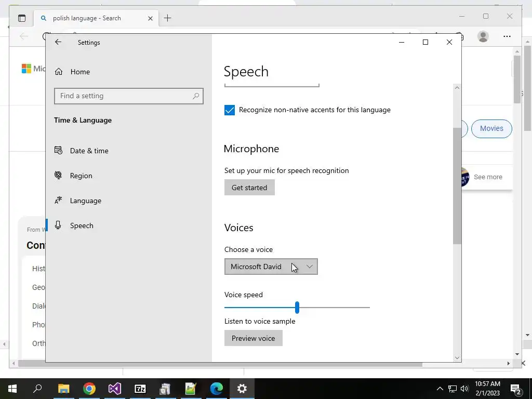This screenshot has width=532, height=399.
Task: Launch Google Chrome from taskbar
Action: pyautogui.click(x=89, y=389)
